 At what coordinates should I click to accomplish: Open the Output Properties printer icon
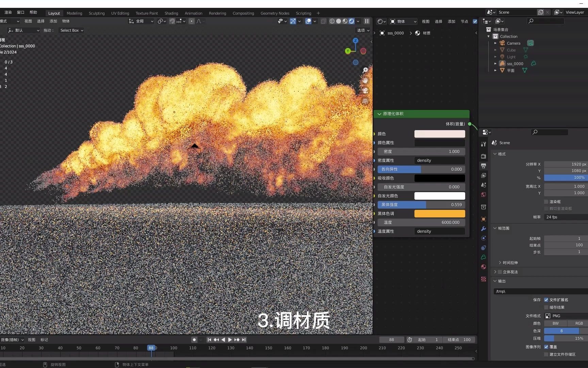click(484, 167)
